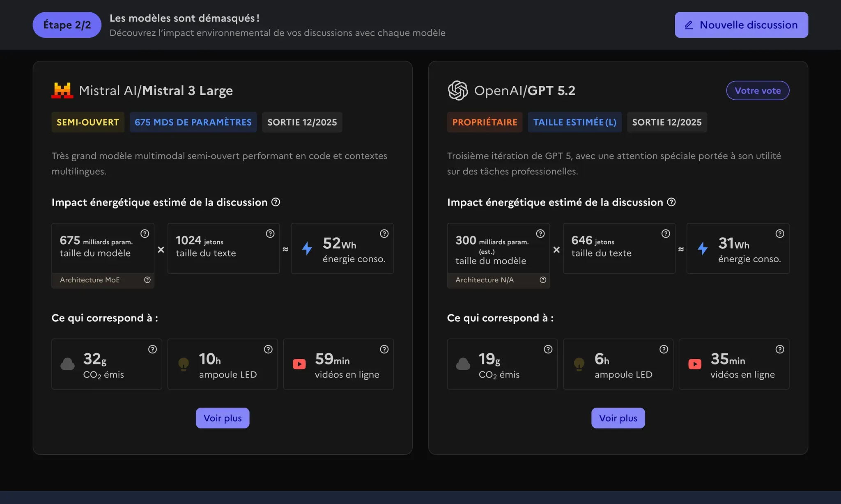
Task: Click the Votre vote badge
Action: [758, 91]
